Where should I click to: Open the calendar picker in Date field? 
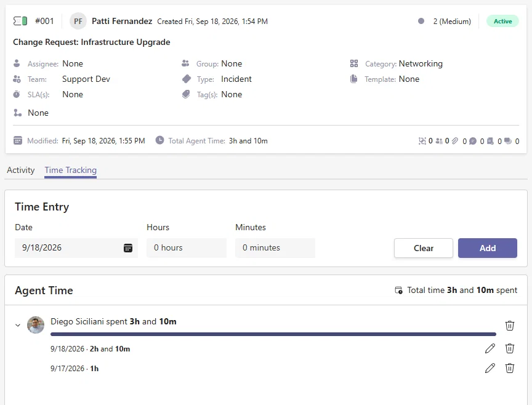click(128, 248)
